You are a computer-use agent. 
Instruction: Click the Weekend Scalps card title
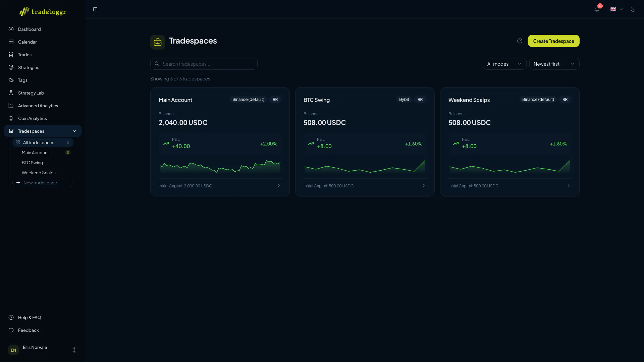[x=469, y=100]
